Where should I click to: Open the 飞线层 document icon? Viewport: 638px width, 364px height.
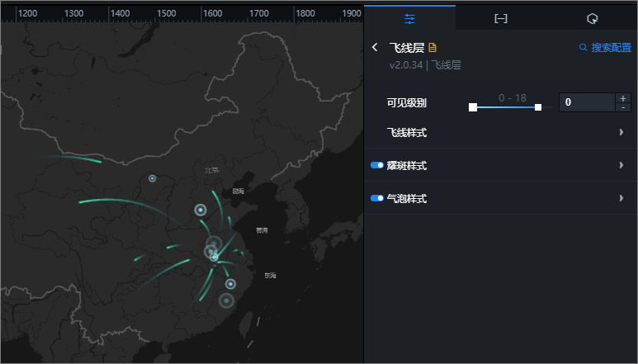tap(432, 48)
